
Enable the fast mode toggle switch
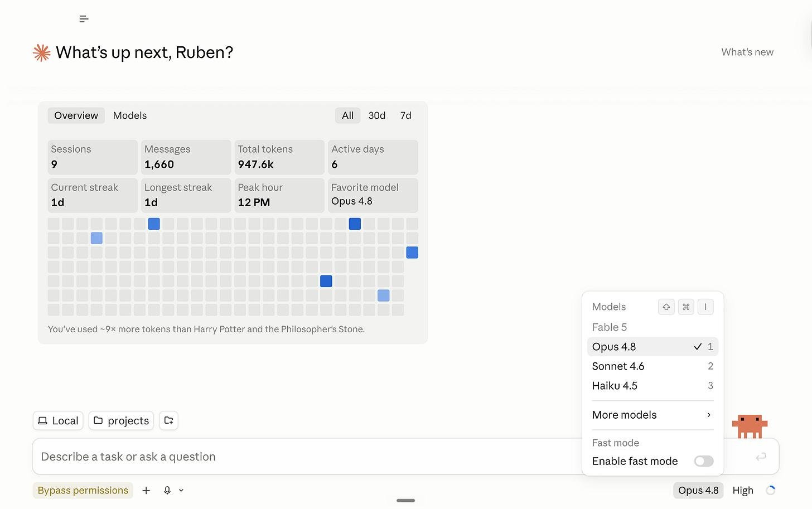[x=703, y=461]
